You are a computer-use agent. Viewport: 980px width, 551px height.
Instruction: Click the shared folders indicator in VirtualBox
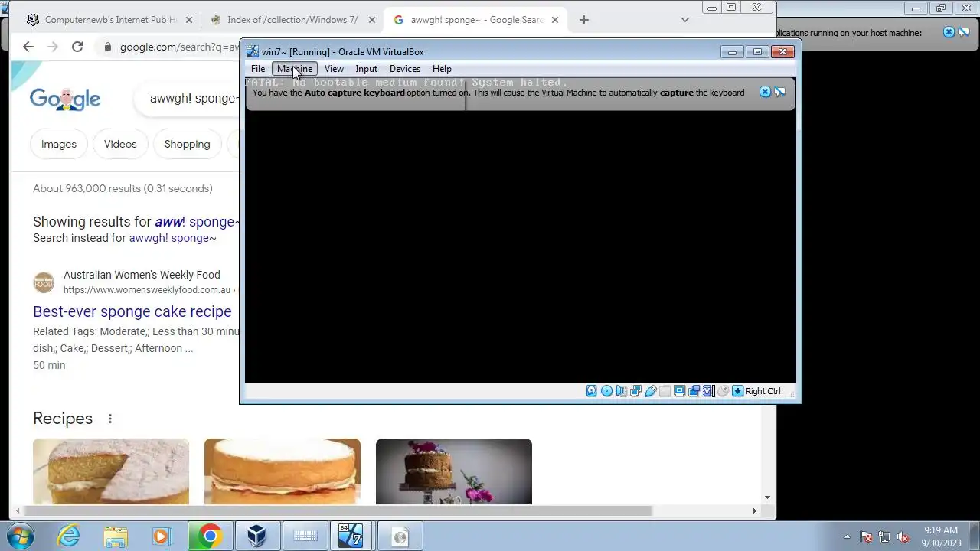[x=665, y=391]
